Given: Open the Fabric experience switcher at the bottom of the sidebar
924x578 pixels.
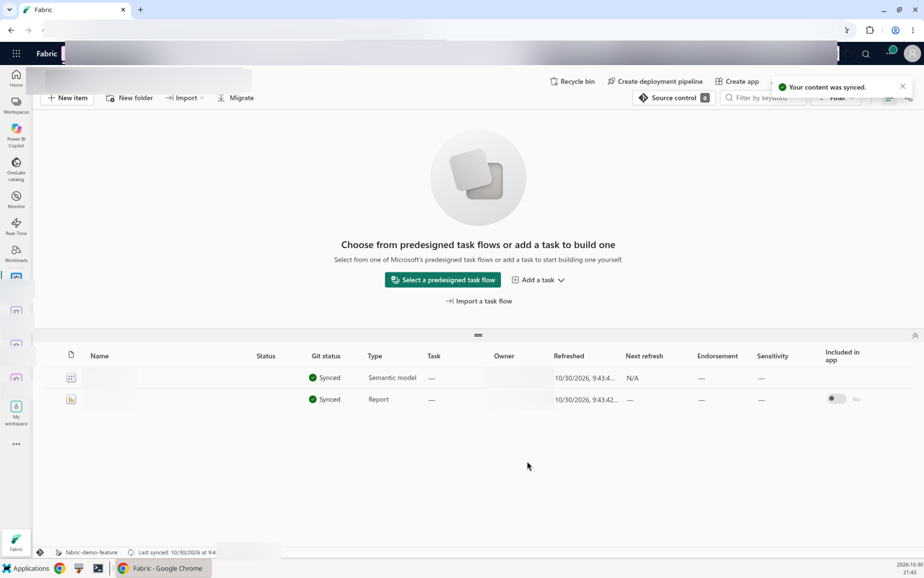Looking at the screenshot, I should pos(16,542).
